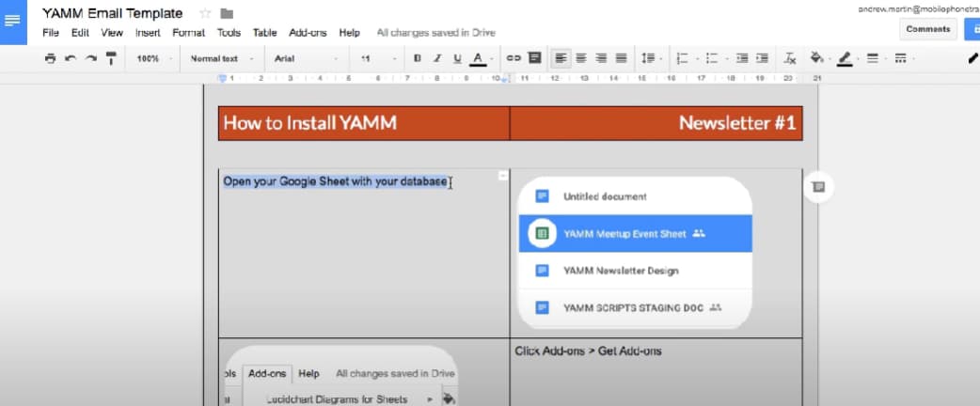Open the move-to-folder icon
The height and width of the screenshot is (406, 980).
click(x=227, y=13)
